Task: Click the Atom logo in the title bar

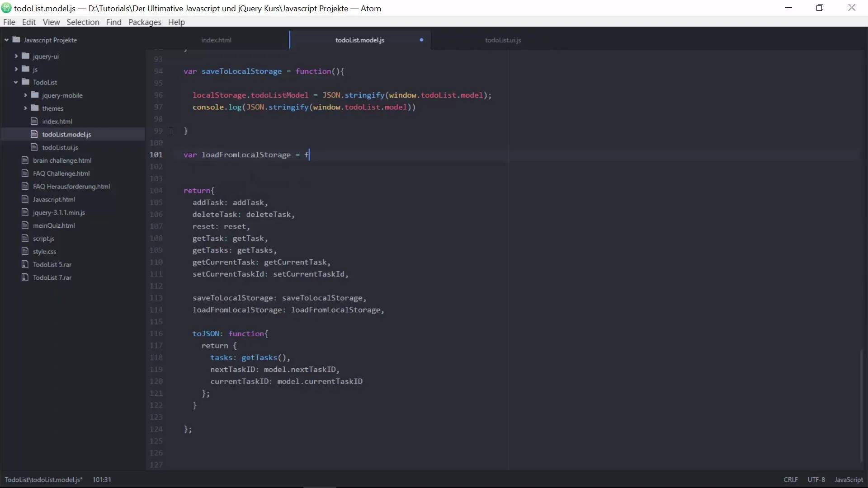Action: (x=6, y=8)
